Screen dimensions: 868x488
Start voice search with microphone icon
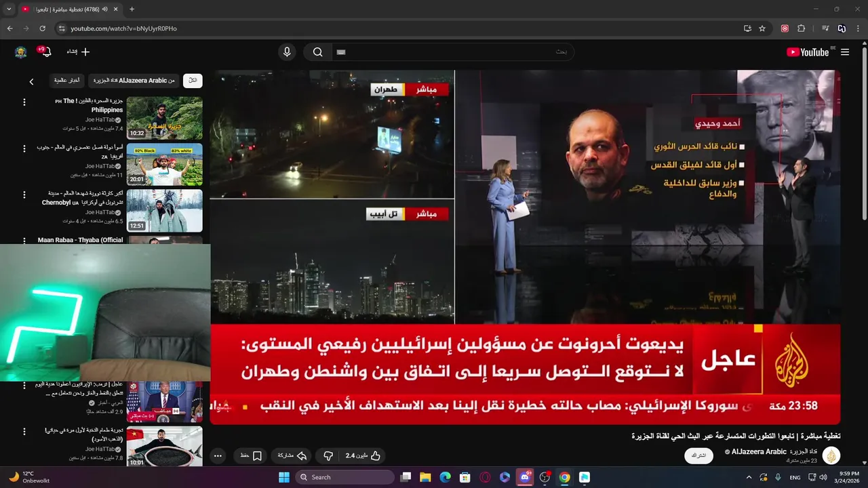(x=287, y=52)
